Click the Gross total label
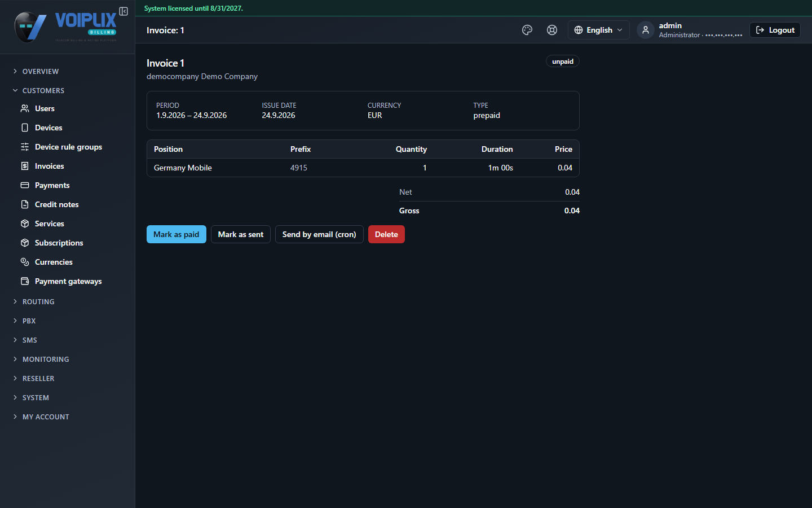 click(x=409, y=211)
